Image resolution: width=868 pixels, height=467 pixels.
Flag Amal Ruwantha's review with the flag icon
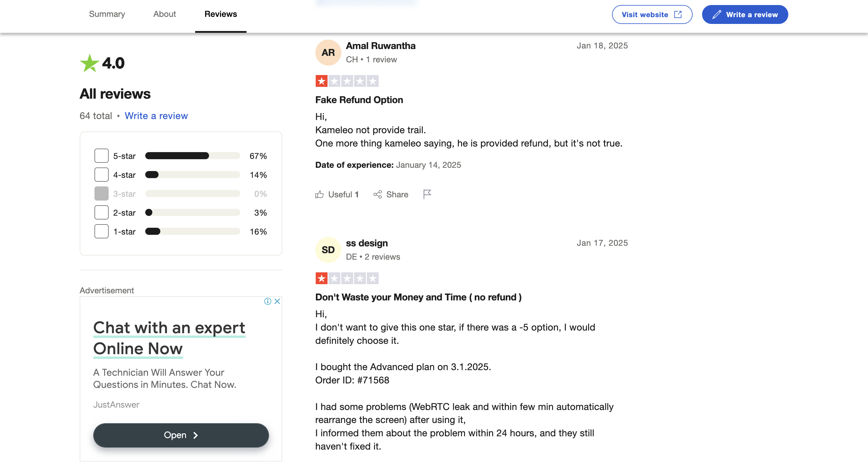tap(427, 194)
